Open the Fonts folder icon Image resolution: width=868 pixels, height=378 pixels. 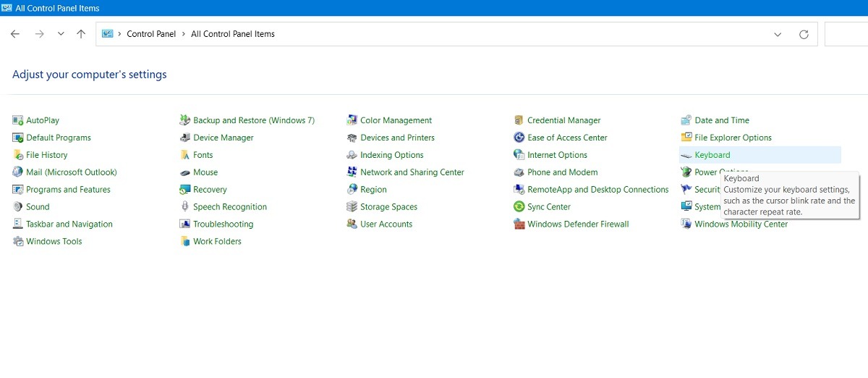click(x=185, y=155)
